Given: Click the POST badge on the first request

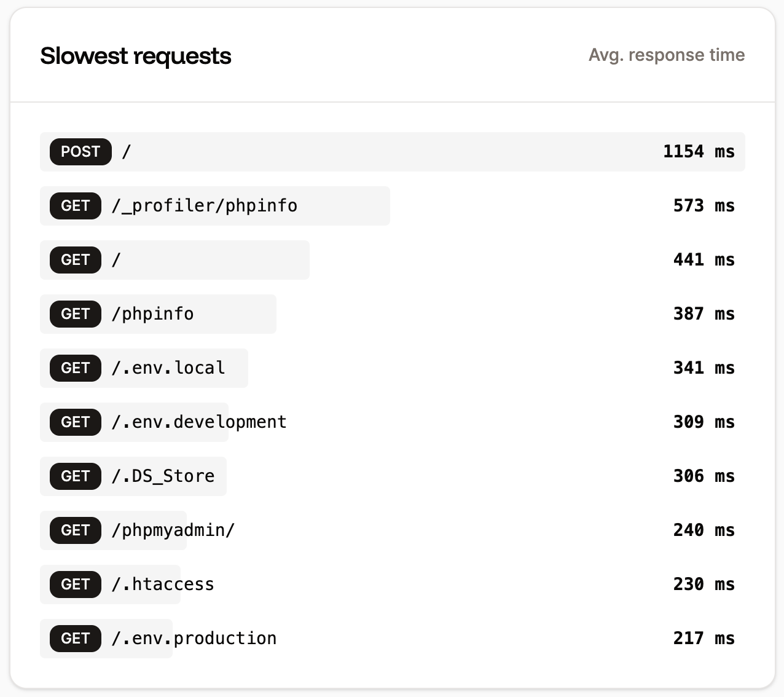Looking at the screenshot, I should click(x=80, y=152).
